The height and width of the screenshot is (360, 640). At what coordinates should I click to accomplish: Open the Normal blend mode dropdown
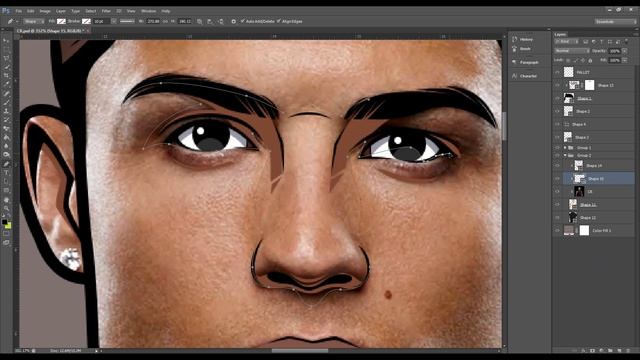pos(572,51)
